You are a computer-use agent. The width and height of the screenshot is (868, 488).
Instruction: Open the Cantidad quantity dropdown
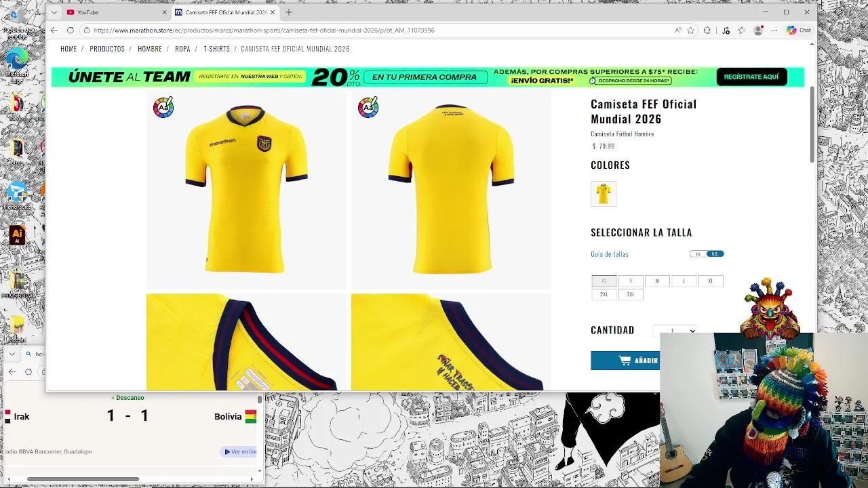tap(675, 331)
